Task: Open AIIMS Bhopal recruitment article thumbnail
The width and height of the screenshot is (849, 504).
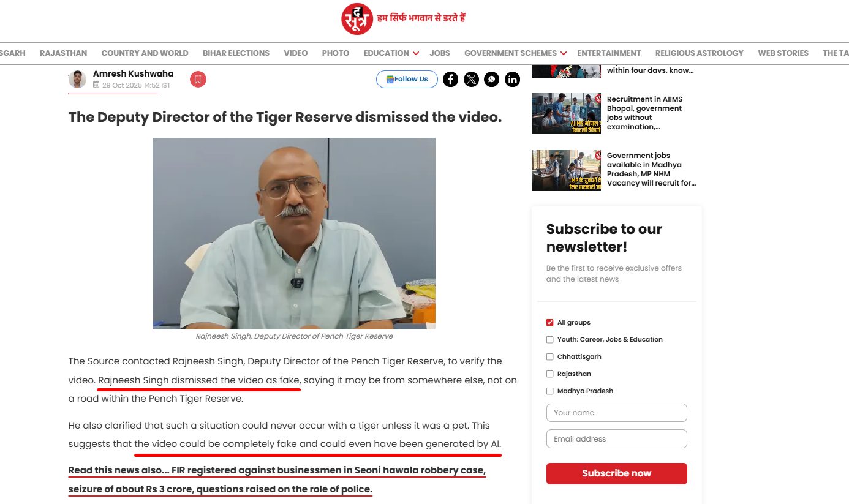Action: 566,113
